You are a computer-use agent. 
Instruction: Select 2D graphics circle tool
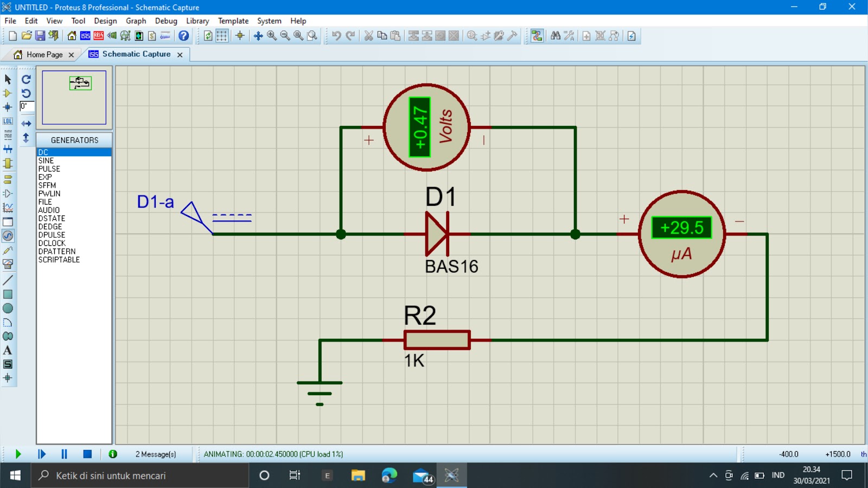click(8, 308)
